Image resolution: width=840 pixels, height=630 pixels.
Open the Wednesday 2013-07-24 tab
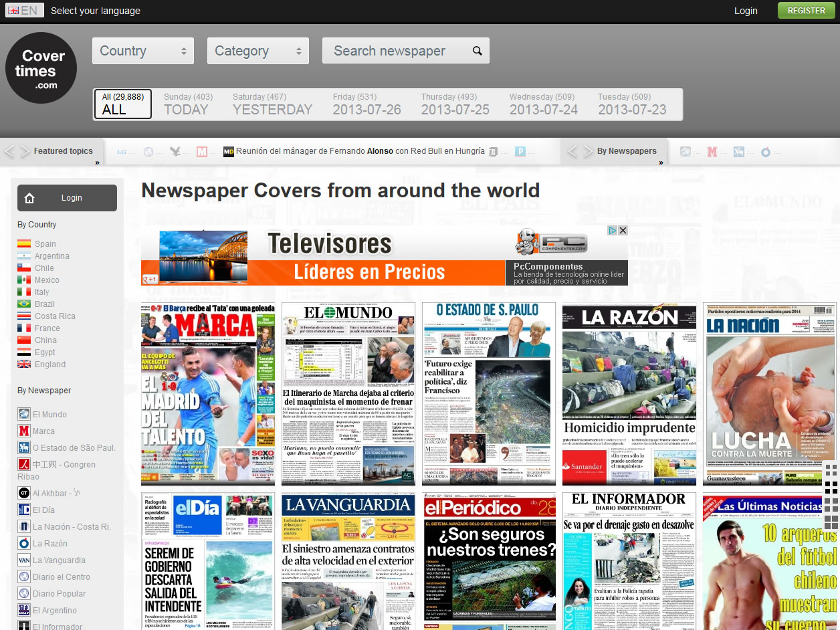point(544,104)
